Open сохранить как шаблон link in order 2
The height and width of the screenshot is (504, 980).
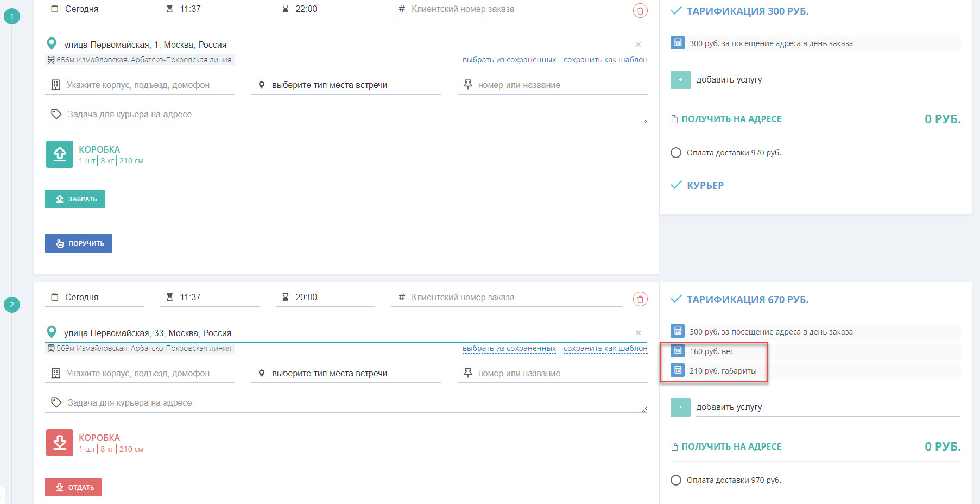[605, 348]
